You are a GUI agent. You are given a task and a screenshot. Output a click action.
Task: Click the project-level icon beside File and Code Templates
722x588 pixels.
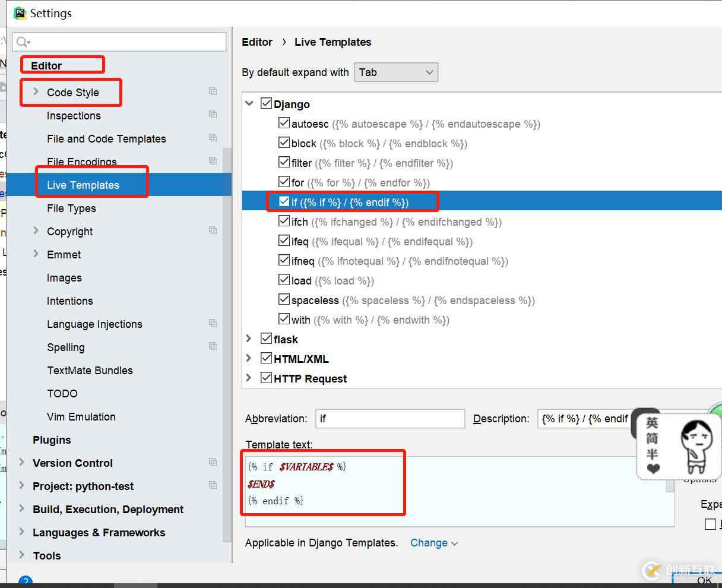pos(213,138)
